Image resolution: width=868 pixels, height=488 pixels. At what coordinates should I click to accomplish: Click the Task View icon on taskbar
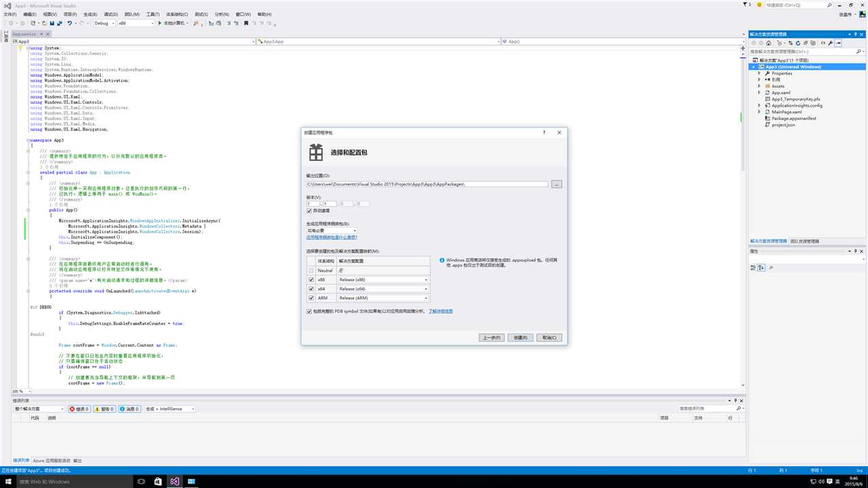141,481
